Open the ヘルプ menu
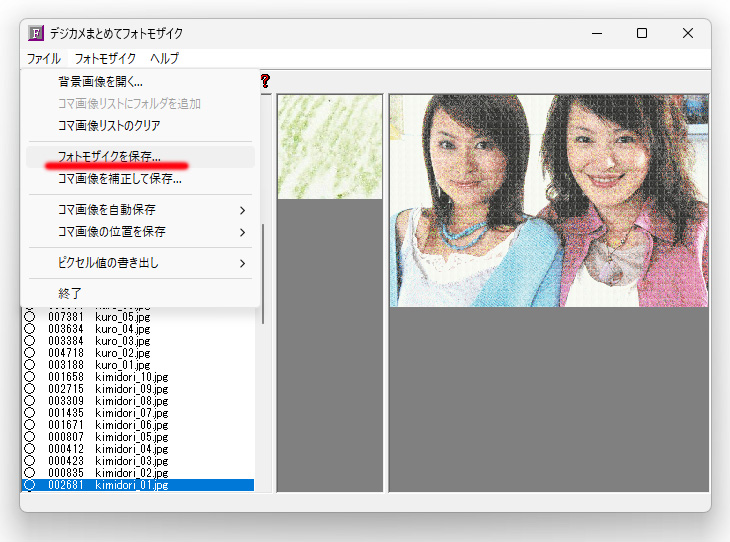The height and width of the screenshot is (542, 730). (x=164, y=59)
